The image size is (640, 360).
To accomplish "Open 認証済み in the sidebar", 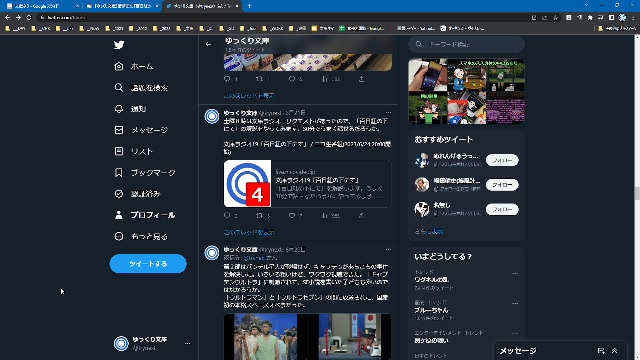I will pyautogui.click(x=138, y=193).
